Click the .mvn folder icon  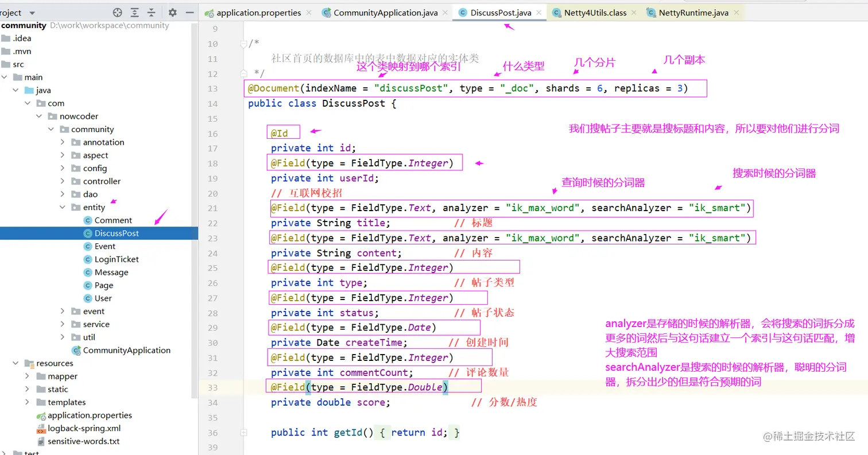6,52
